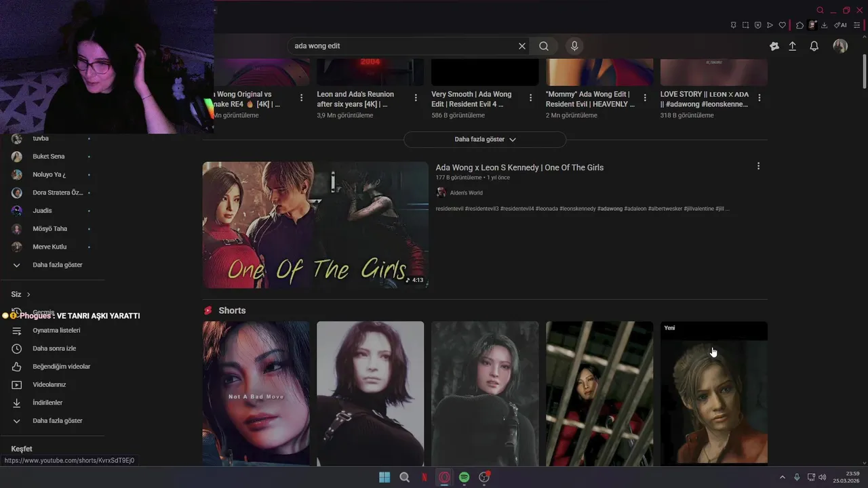Open the short marked 'Yeni'
868x488 pixels.
714,394
